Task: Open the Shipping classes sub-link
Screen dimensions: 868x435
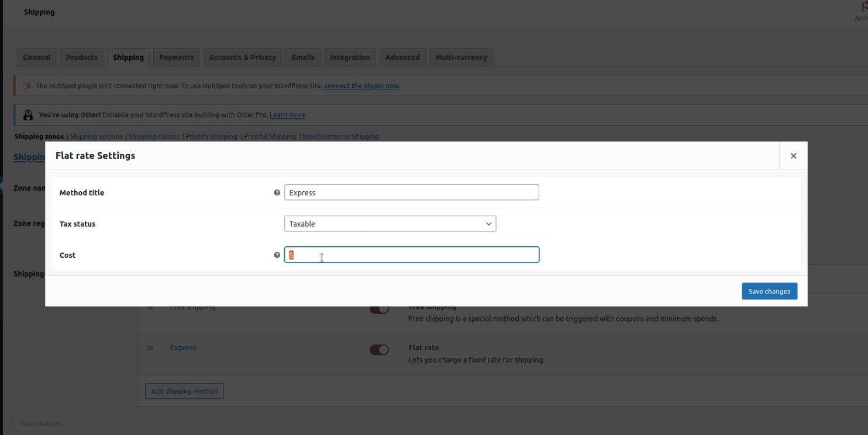Action: click(x=154, y=136)
